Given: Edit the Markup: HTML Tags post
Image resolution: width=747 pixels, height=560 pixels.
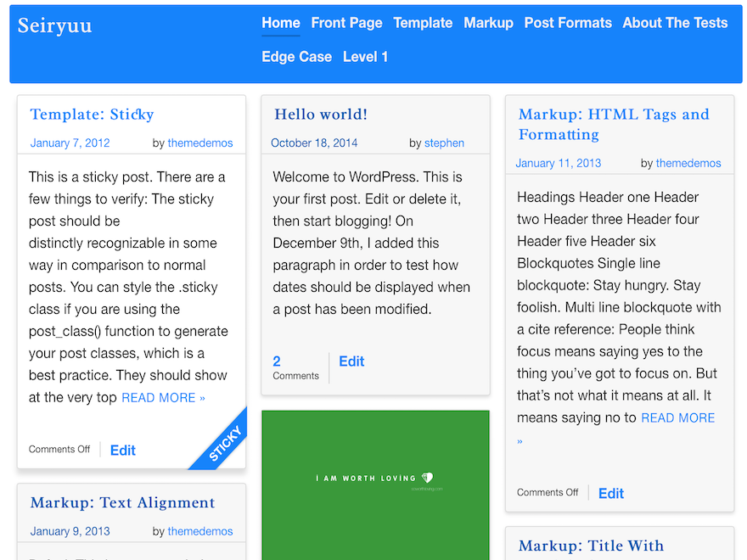Looking at the screenshot, I should click(x=611, y=493).
